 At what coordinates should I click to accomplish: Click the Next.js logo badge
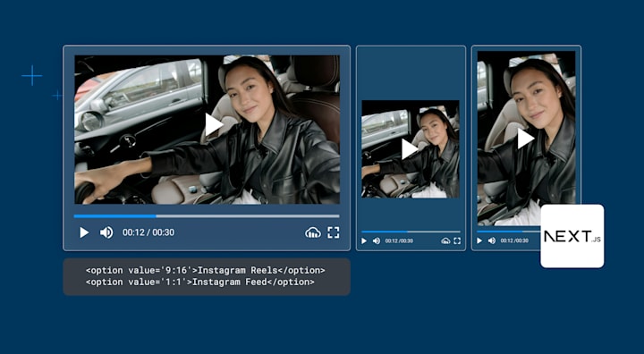pos(572,236)
